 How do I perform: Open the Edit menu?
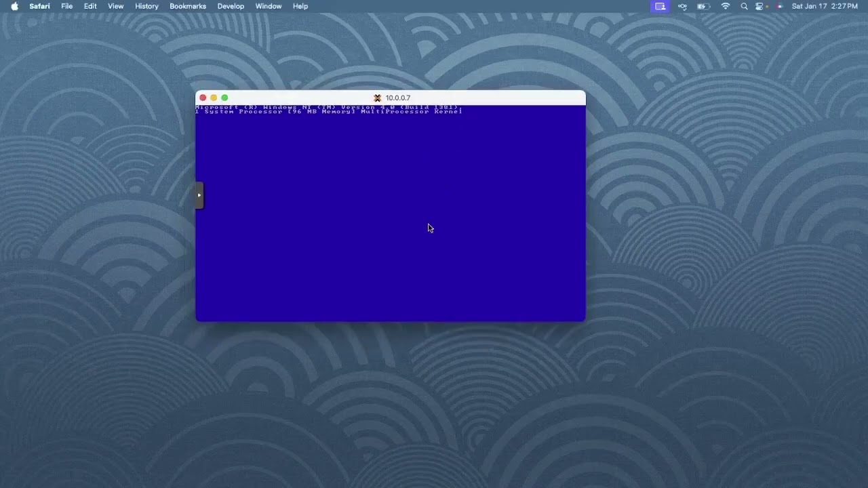(90, 6)
